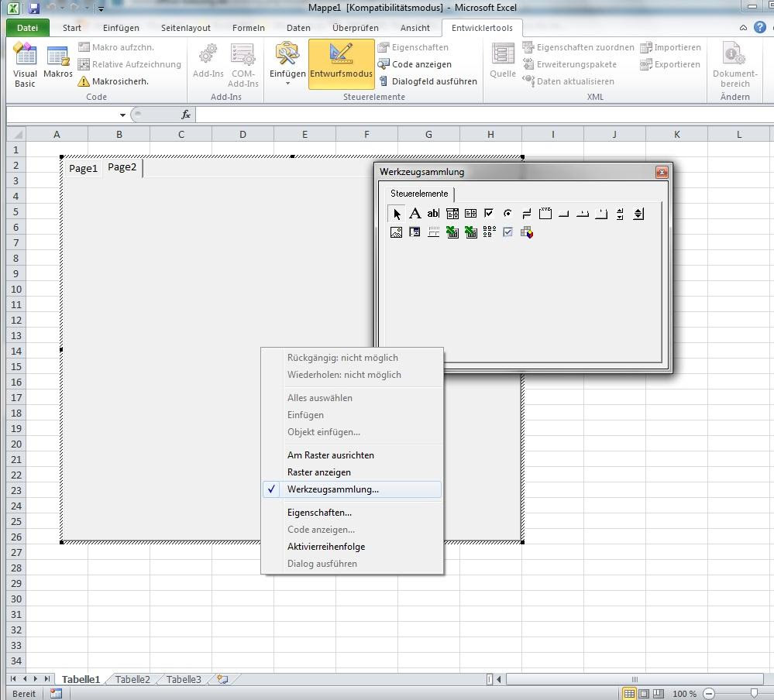The width and height of the screenshot is (774, 700).
Task: Pick the blue checkmark control icon in toolbox
Action: 507,232
